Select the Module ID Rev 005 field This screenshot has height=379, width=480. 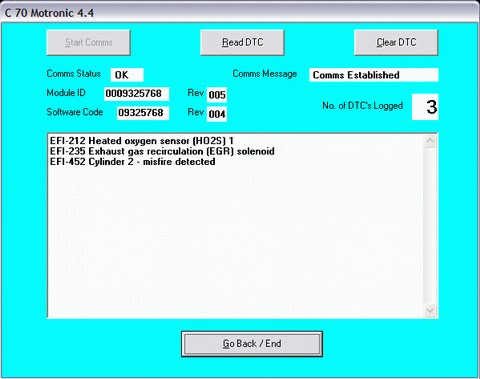[x=217, y=95]
